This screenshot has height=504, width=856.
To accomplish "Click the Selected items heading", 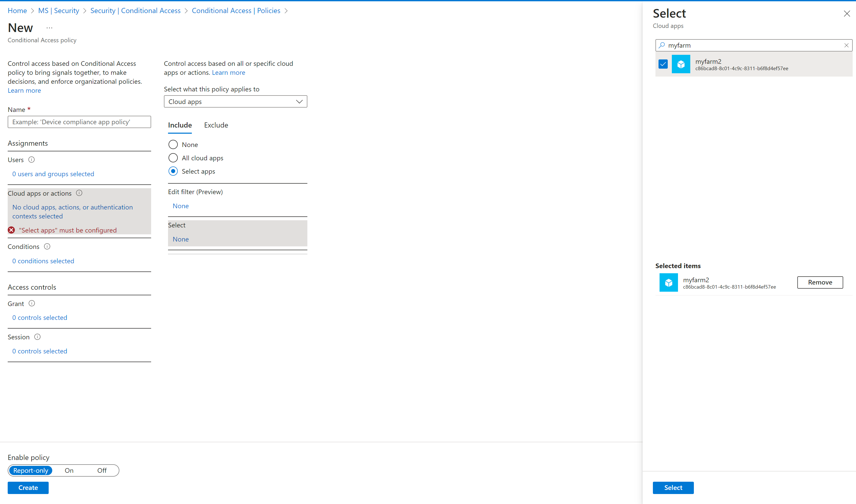I will tap(678, 266).
